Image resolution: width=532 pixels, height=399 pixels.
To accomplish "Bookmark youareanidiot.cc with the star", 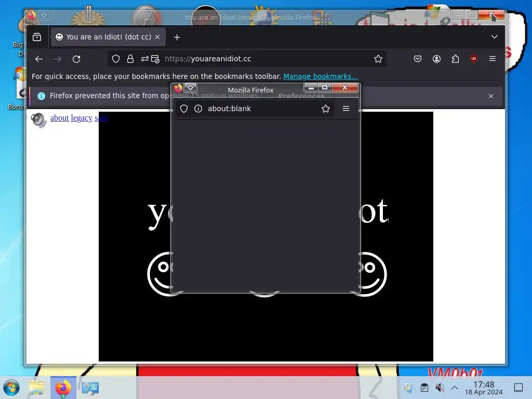I will pos(378,59).
